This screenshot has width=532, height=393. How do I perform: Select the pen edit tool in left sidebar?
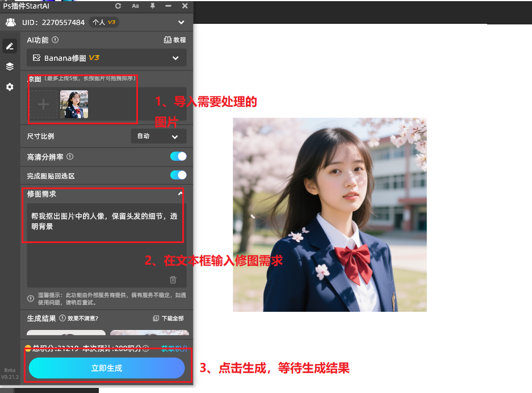click(9, 45)
